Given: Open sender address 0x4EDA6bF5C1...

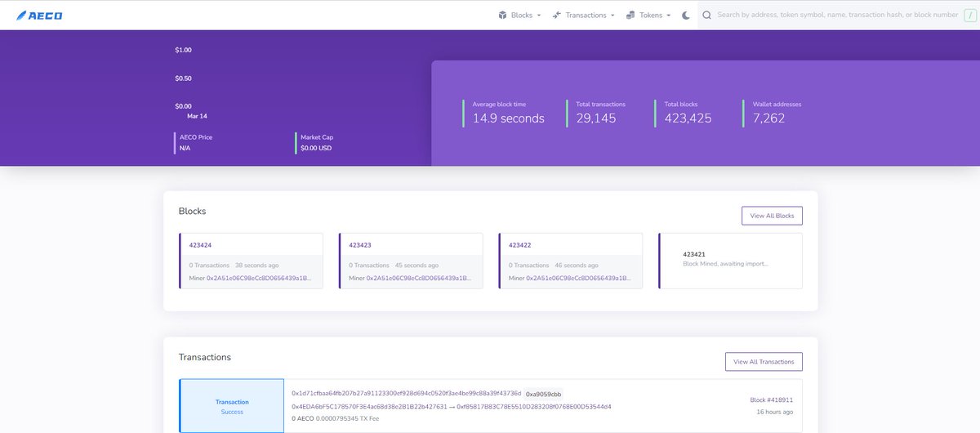Looking at the screenshot, I should 369,406.
